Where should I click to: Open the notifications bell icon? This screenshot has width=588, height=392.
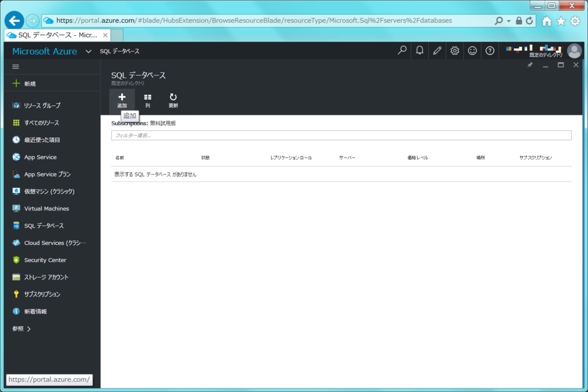click(x=420, y=51)
